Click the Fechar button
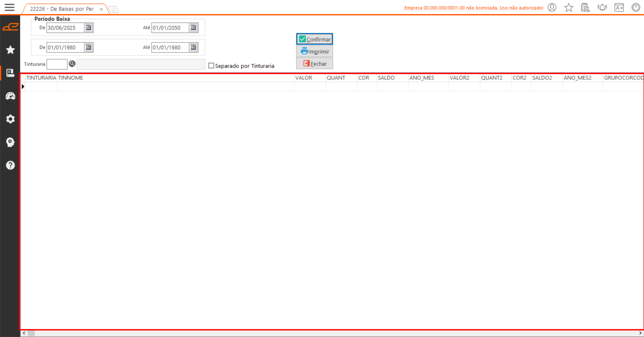The image size is (644, 337). point(314,64)
